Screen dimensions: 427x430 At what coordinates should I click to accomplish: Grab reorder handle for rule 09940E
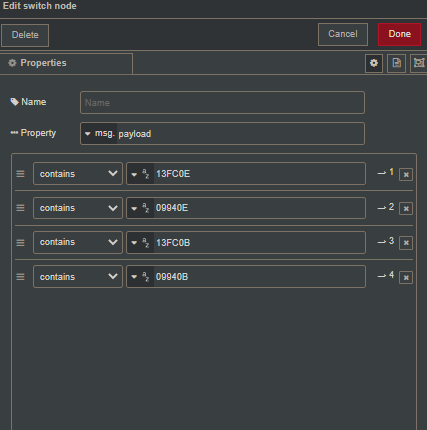20,208
